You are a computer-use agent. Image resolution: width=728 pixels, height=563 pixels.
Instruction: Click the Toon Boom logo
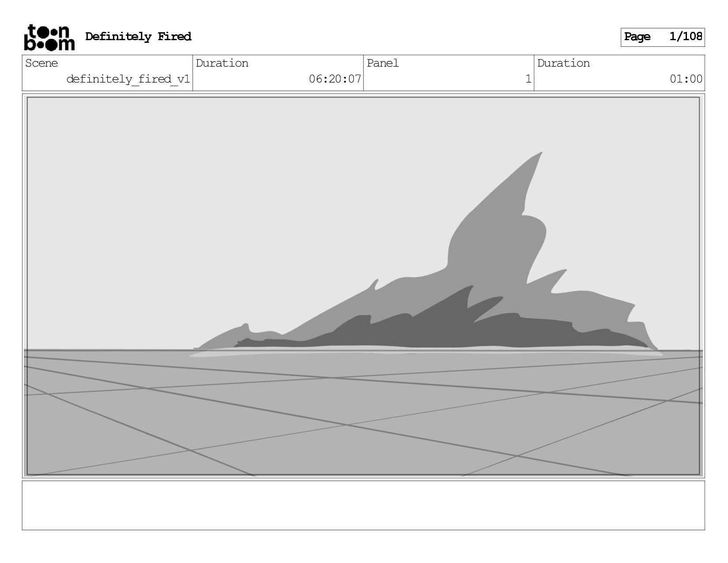pos(49,38)
